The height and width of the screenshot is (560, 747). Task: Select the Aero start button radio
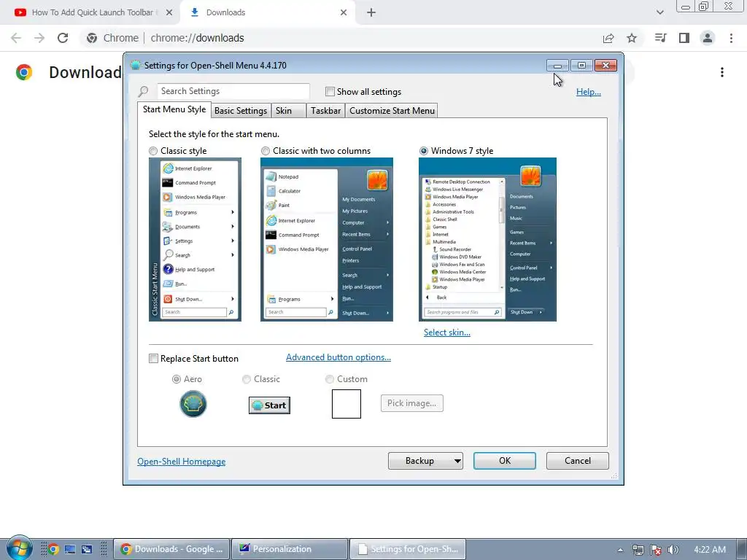tap(177, 379)
